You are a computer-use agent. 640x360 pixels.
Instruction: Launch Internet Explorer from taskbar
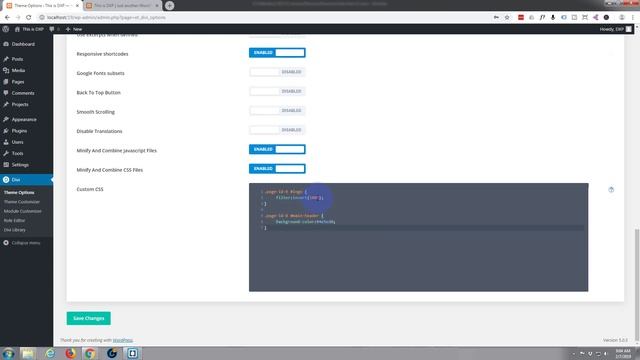(x=50, y=353)
